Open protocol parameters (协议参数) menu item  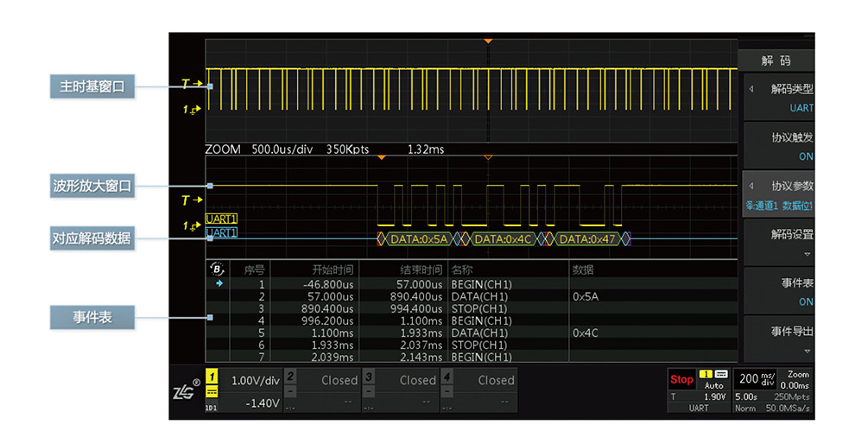click(777, 194)
